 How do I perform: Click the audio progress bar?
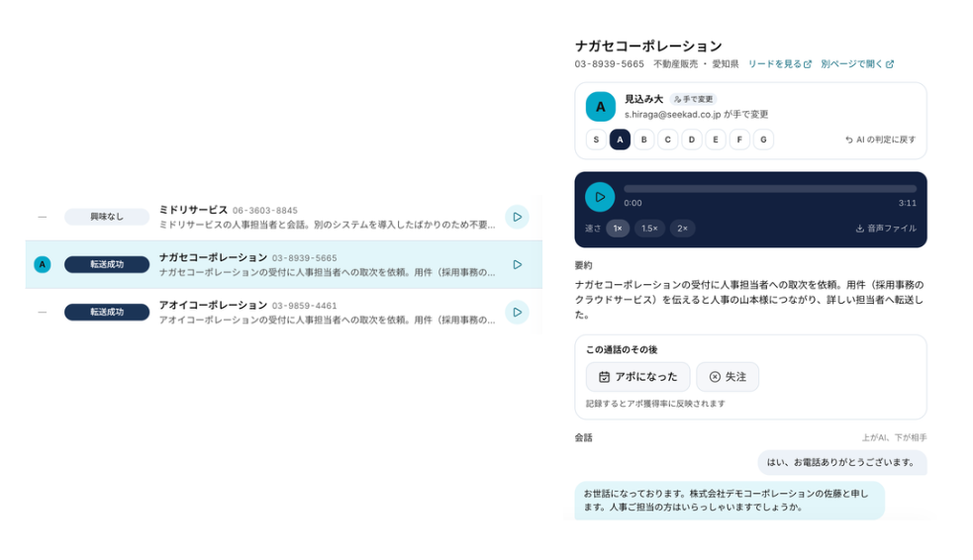coord(770,189)
